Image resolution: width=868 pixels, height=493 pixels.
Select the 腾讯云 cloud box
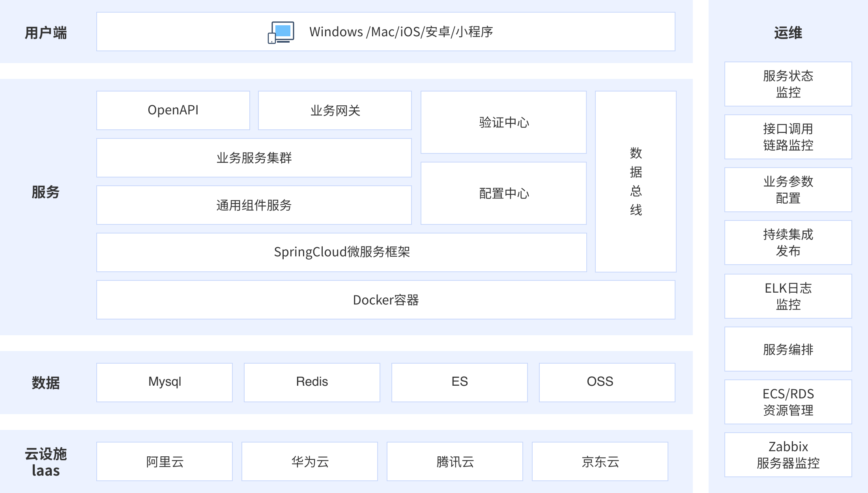455,461
